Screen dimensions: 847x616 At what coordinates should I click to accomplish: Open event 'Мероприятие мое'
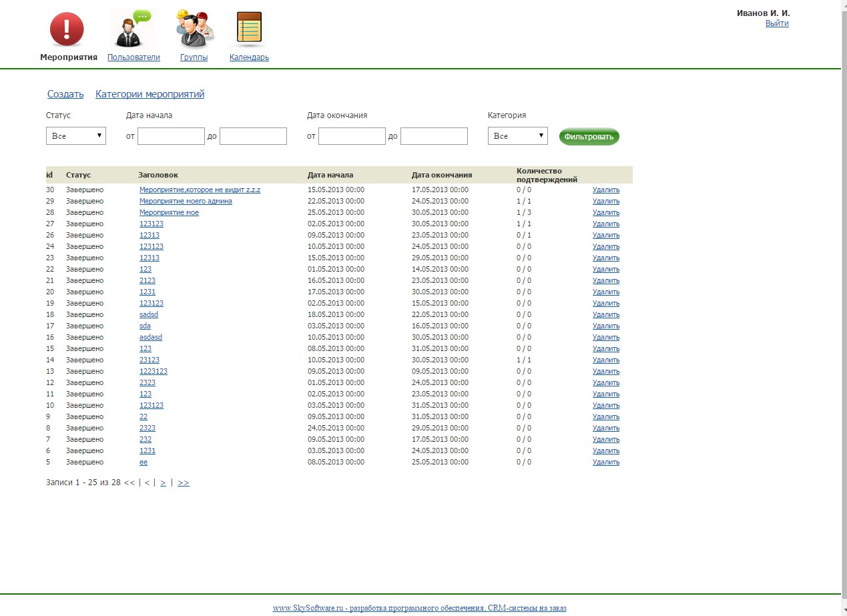(169, 213)
